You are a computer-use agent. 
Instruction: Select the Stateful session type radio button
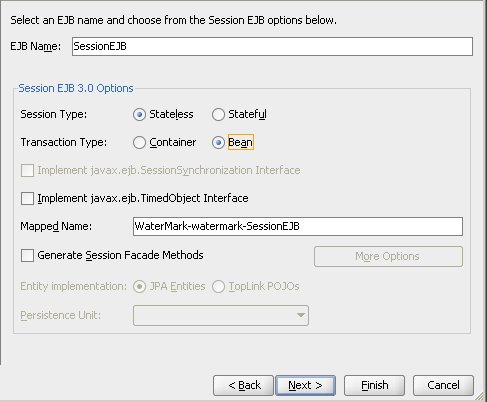point(218,114)
